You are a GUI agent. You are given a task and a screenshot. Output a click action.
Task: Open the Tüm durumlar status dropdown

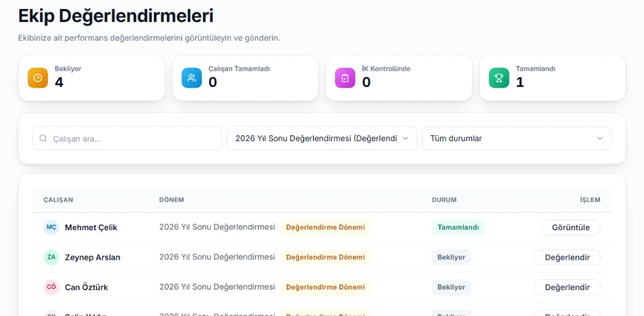click(x=516, y=138)
